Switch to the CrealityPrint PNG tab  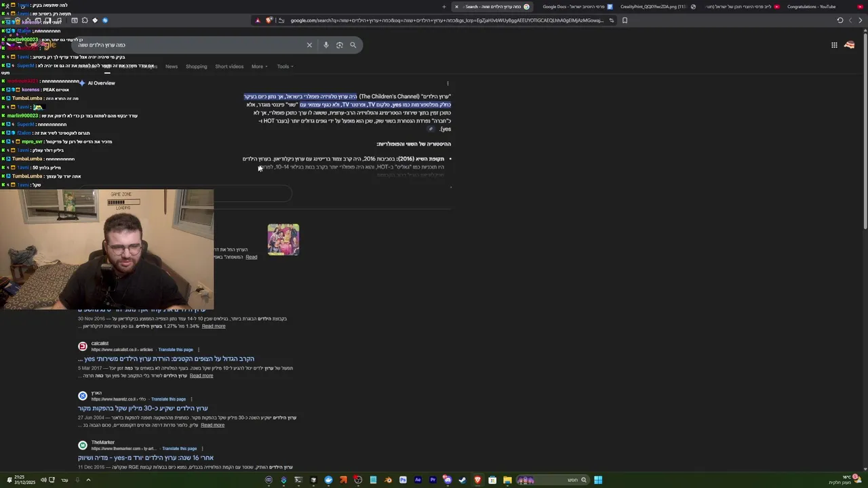tap(656, 7)
